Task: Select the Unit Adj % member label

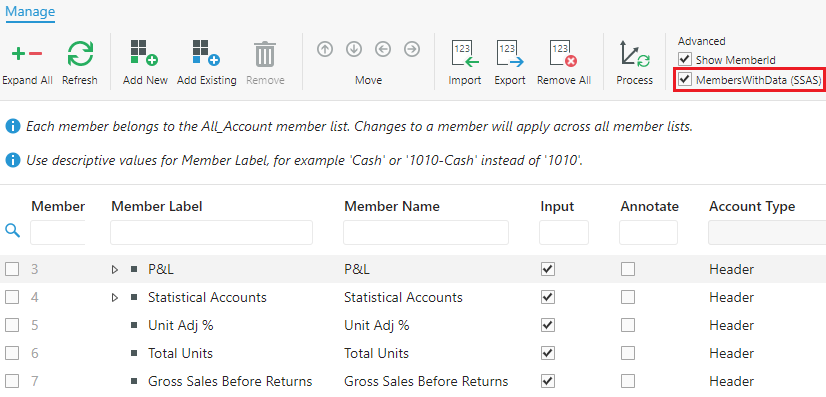Action: point(180,325)
